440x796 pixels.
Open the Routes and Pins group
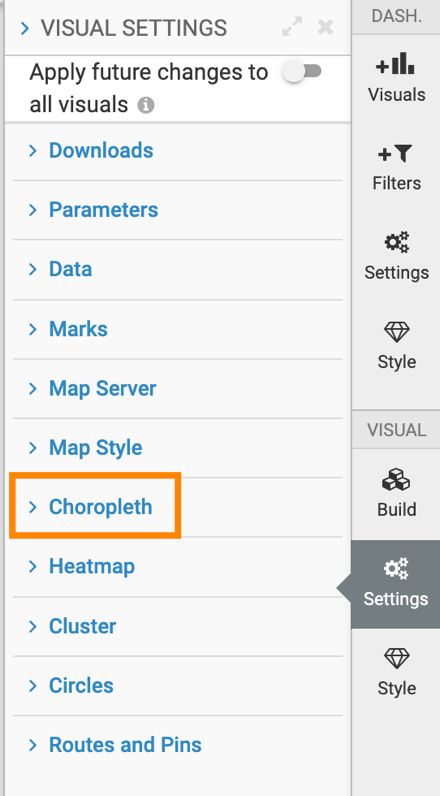coord(178,745)
